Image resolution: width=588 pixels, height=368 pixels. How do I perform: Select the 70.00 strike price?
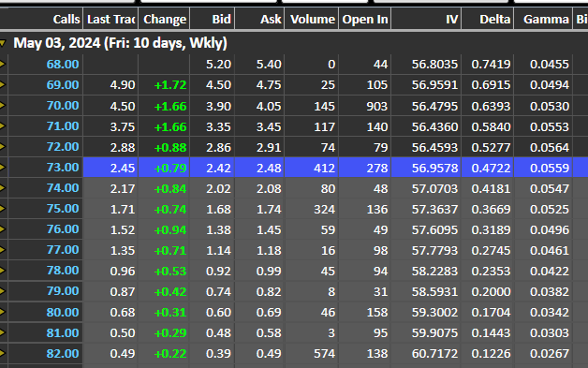(x=63, y=106)
